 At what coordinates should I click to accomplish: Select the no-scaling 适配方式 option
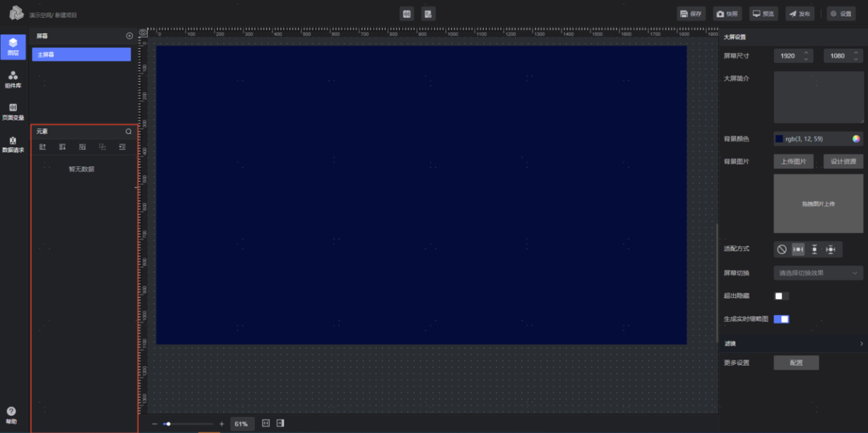tap(782, 249)
